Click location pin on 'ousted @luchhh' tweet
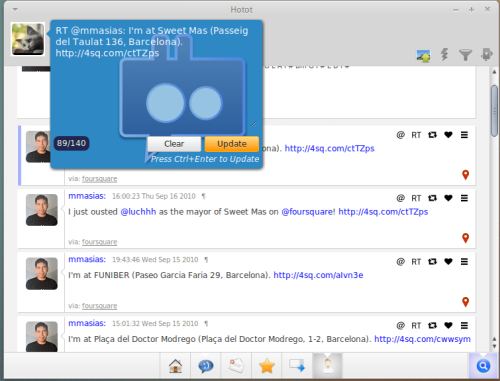 click(466, 238)
